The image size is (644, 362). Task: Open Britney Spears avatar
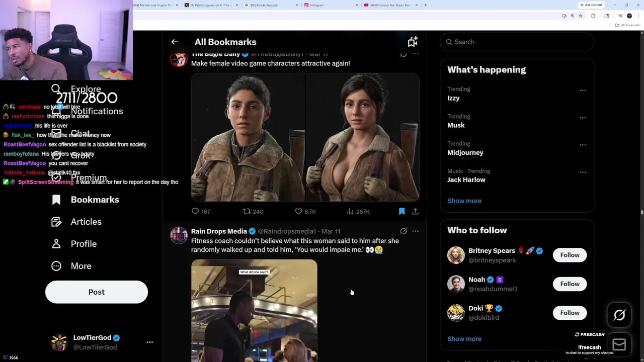[x=456, y=255]
